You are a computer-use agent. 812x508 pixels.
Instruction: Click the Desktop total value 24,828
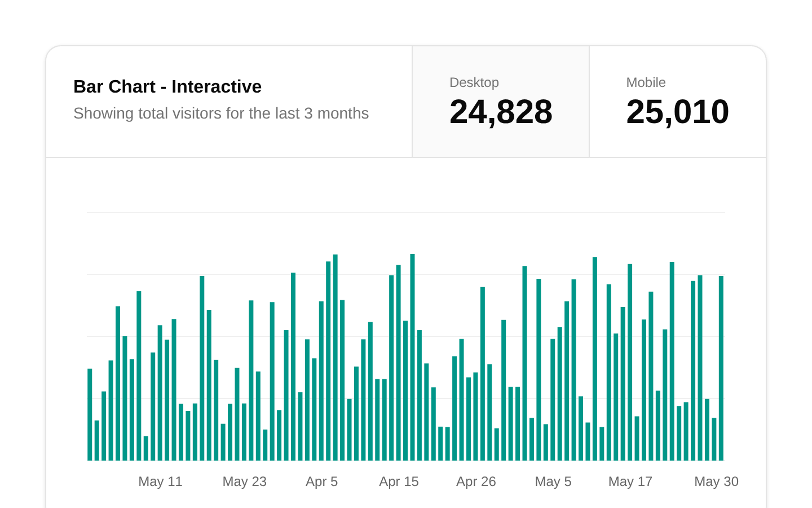[x=501, y=112]
